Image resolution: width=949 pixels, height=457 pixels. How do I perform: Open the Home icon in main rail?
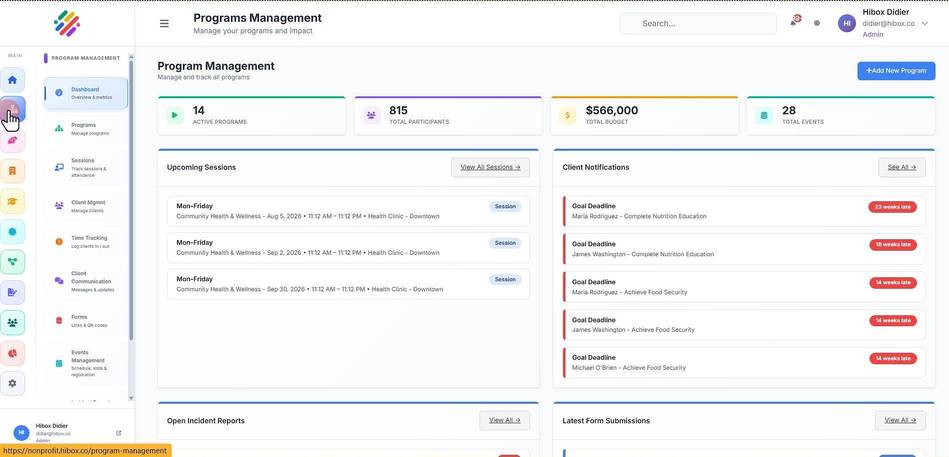12,80
